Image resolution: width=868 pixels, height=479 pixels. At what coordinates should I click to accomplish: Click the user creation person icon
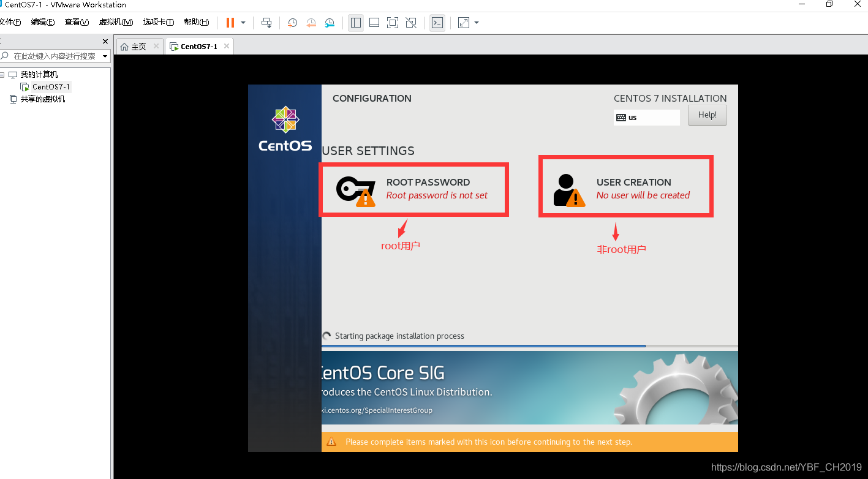pos(569,190)
